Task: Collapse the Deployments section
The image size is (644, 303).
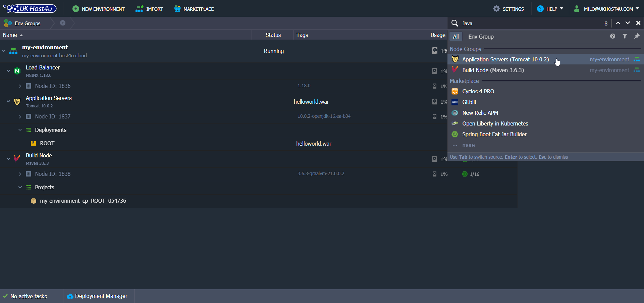Action: [20, 130]
